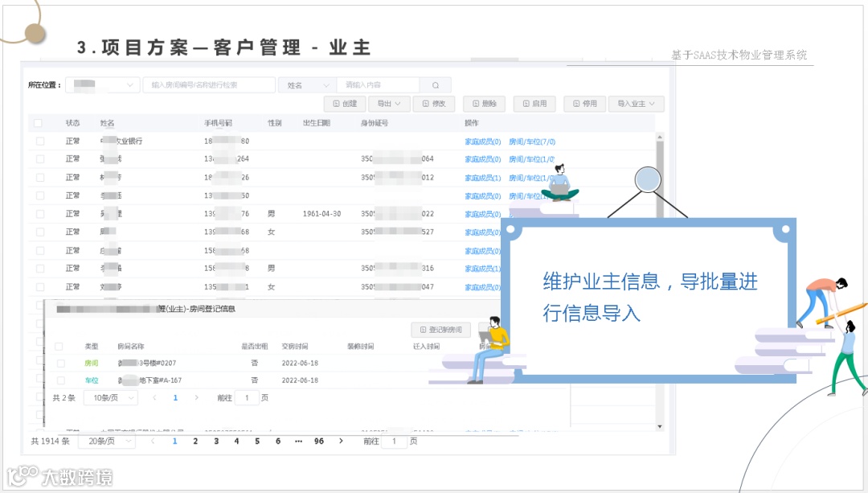Click the 状态 column header

pyautogui.click(x=72, y=123)
